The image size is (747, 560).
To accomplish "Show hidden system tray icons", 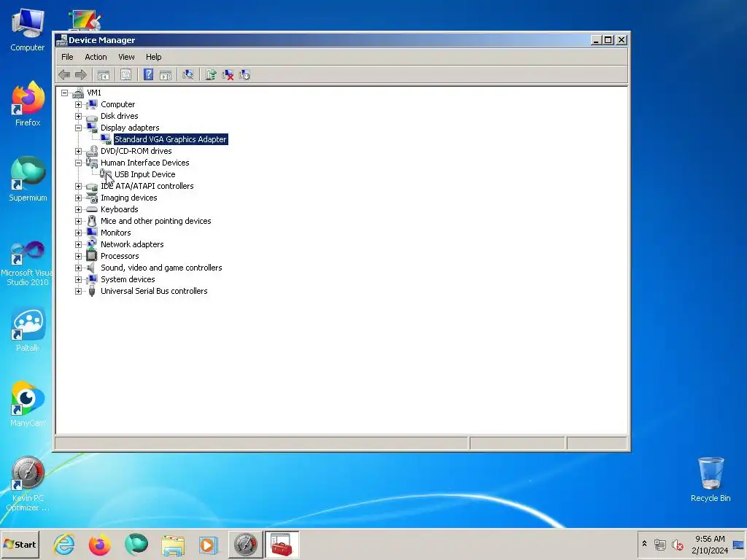I will (645, 543).
